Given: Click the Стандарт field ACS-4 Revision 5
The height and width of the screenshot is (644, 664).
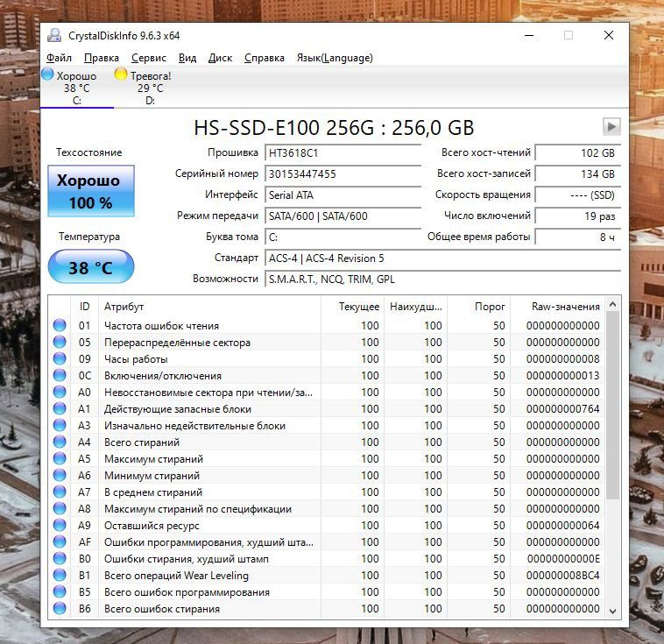Looking at the screenshot, I should tap(442, 258).
